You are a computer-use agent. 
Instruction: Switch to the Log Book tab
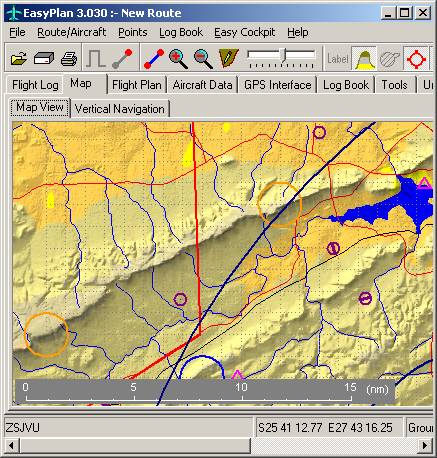pyautogui.click(x=346, y=85)
